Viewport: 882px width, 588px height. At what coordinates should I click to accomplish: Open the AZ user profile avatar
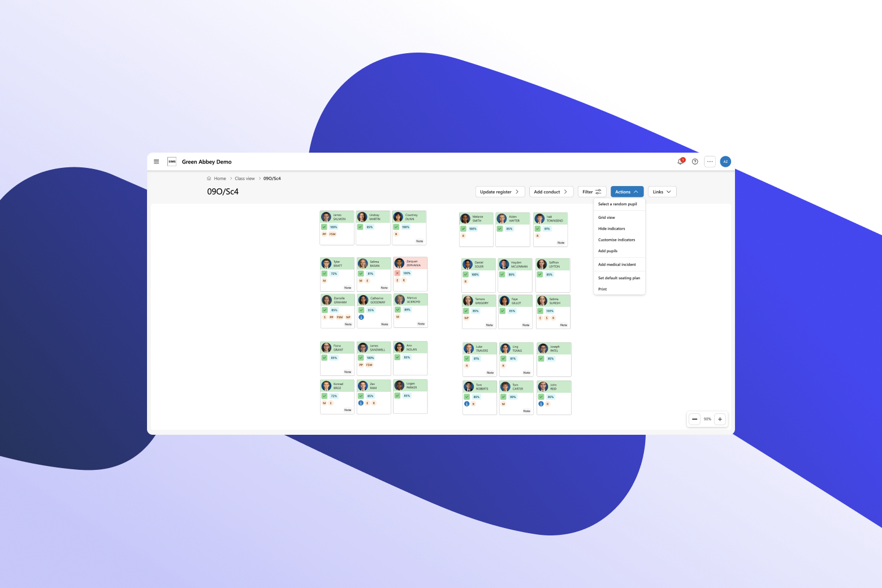725,162
